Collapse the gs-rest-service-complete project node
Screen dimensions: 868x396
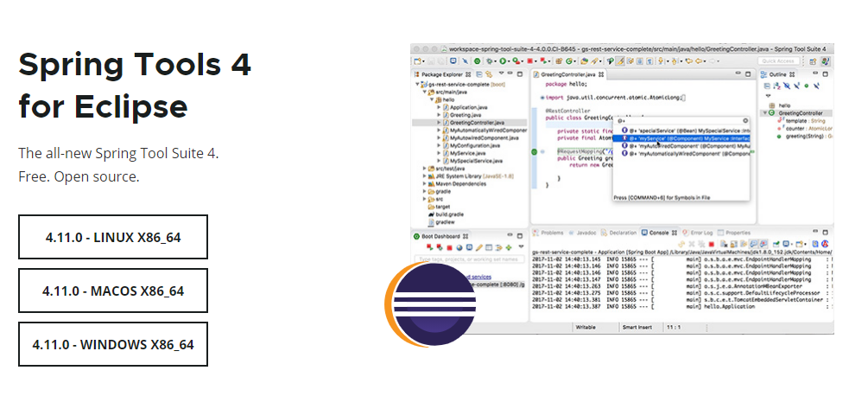point(417,84)
